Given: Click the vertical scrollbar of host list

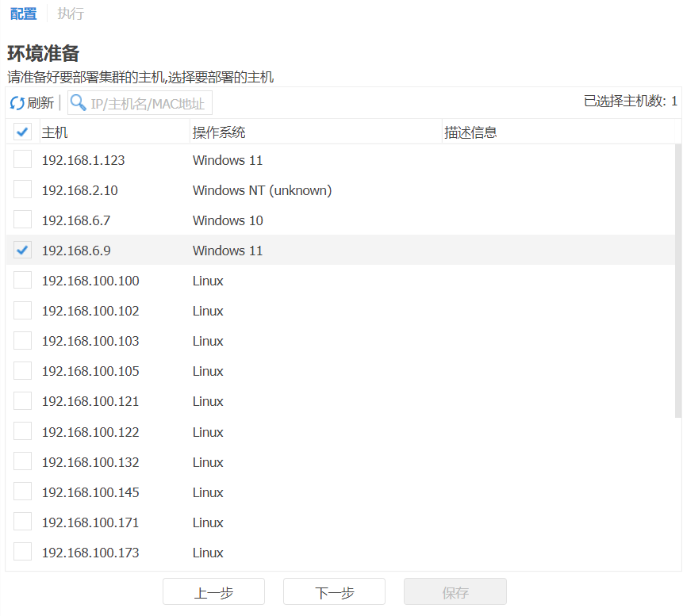Looking at the screenshot, I should click(677, 277).
